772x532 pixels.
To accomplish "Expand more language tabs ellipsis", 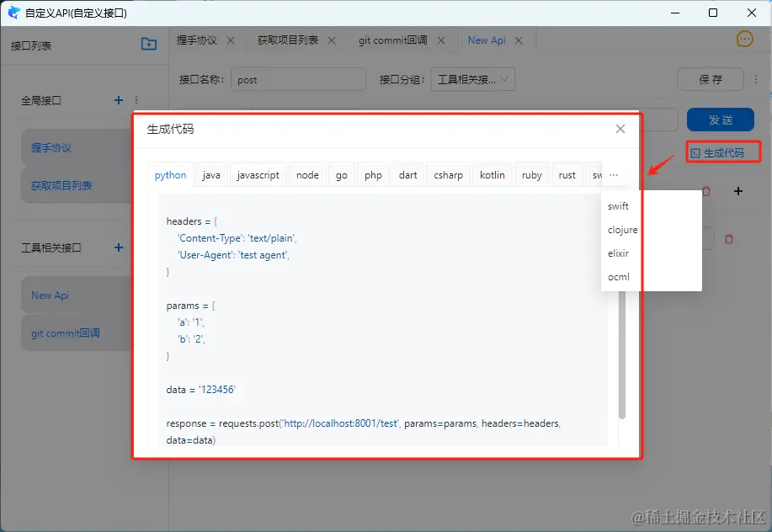I will pos(614,175).
